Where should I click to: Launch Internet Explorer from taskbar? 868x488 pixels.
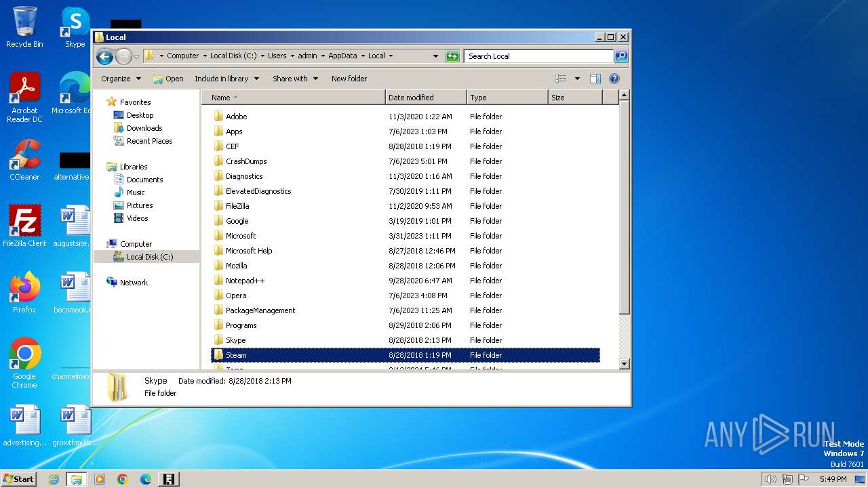coord(54,479)
